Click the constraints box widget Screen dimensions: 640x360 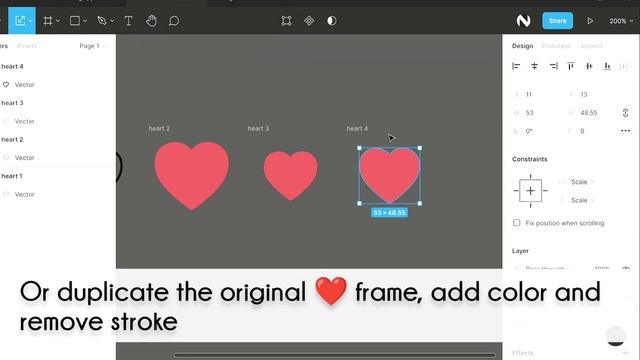coord(530,191)
